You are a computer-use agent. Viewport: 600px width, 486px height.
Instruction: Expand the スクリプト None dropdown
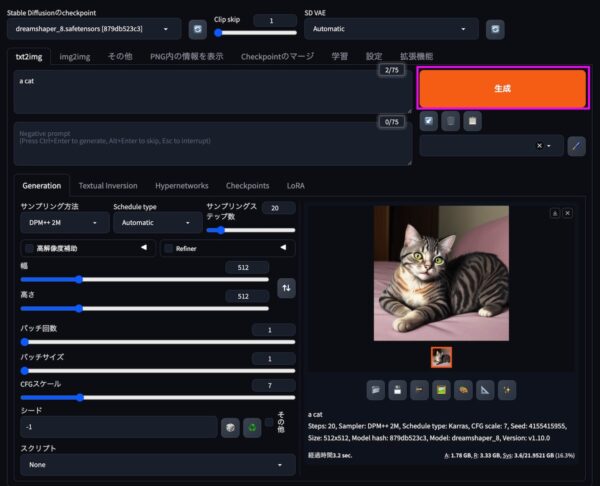[156, 465]
